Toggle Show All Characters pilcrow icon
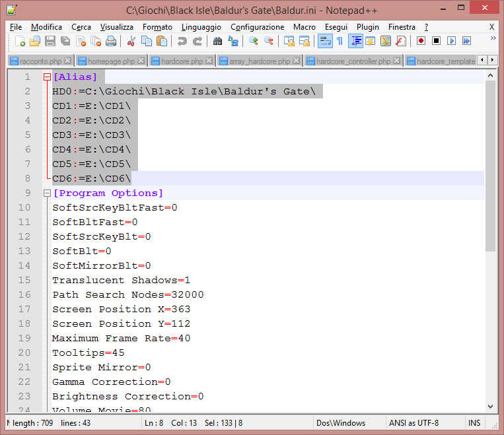The width and height of the screenshot is (504, 435). point(340,41)
